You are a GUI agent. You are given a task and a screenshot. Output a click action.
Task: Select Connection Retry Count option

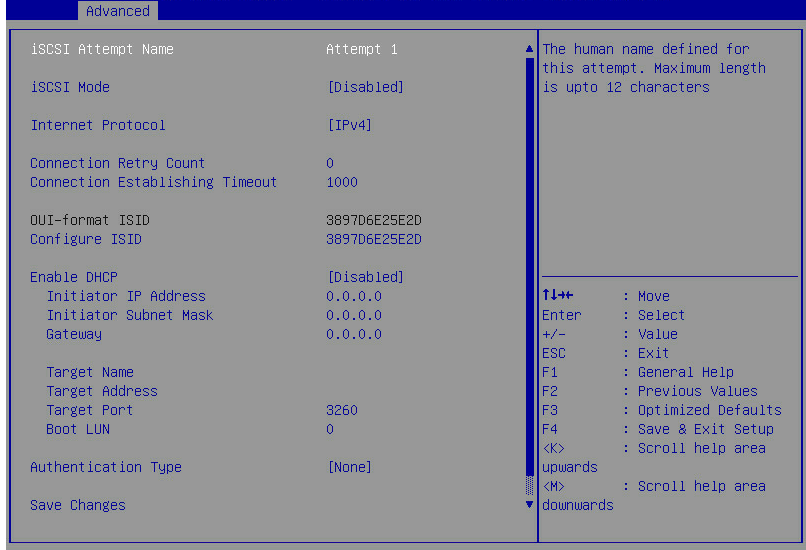[118, 163]
